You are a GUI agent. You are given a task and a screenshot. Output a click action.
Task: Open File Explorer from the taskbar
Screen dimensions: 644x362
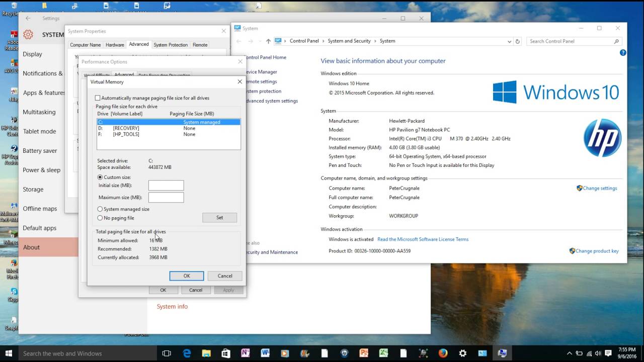coord(206,353)
